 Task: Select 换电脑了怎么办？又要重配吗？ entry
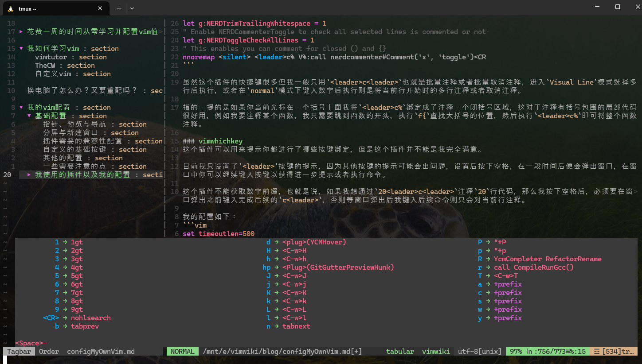pyautogui.click(x=95, y=91)
